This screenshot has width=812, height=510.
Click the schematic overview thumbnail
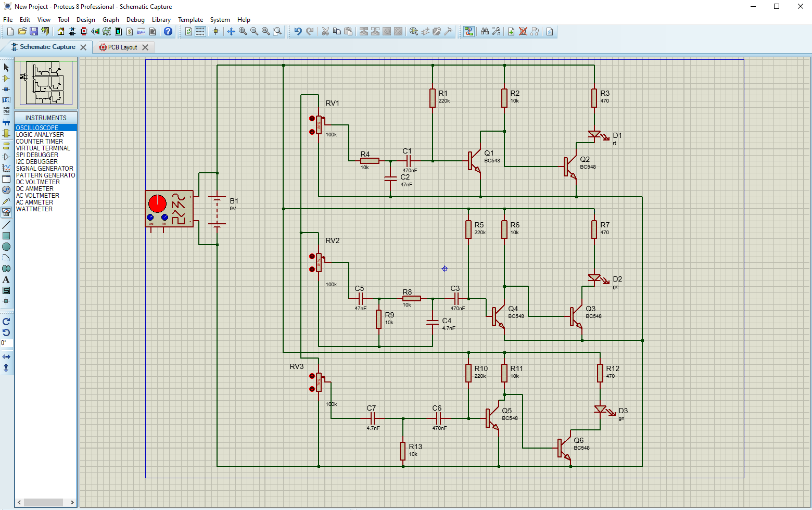tap(46, 83)
